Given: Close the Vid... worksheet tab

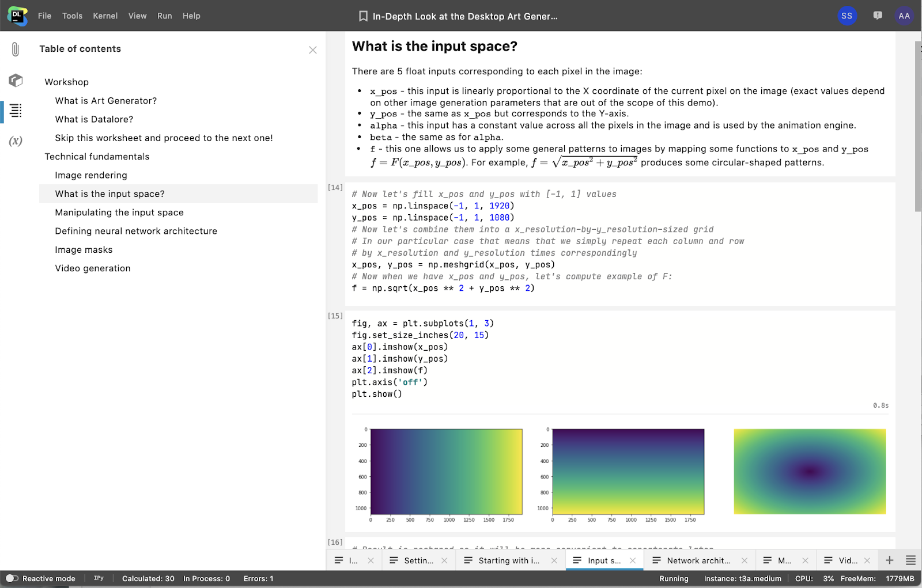Looking at the screenshot, I should click(x=867, y=560).
